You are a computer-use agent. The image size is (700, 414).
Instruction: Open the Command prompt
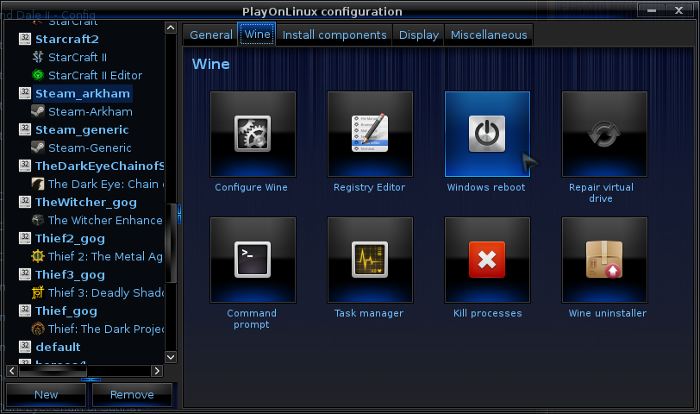(x=253, y=260)
